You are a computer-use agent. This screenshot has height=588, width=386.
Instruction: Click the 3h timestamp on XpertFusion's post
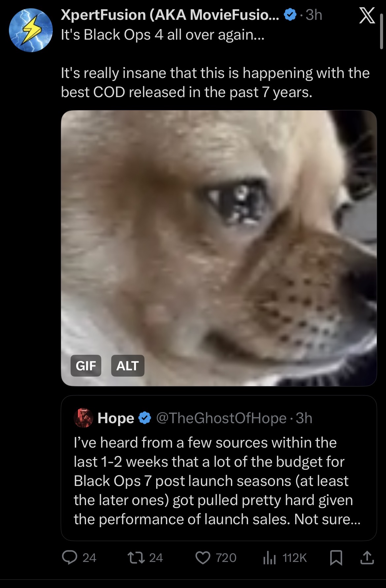tap(314, 15)
